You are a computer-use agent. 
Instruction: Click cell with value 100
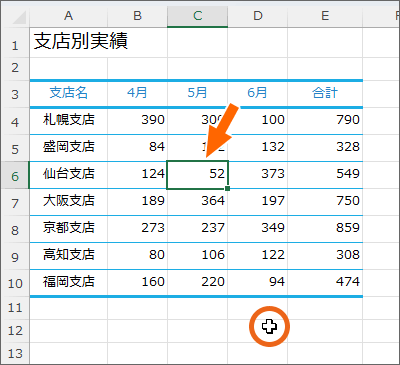coord(258,121)
